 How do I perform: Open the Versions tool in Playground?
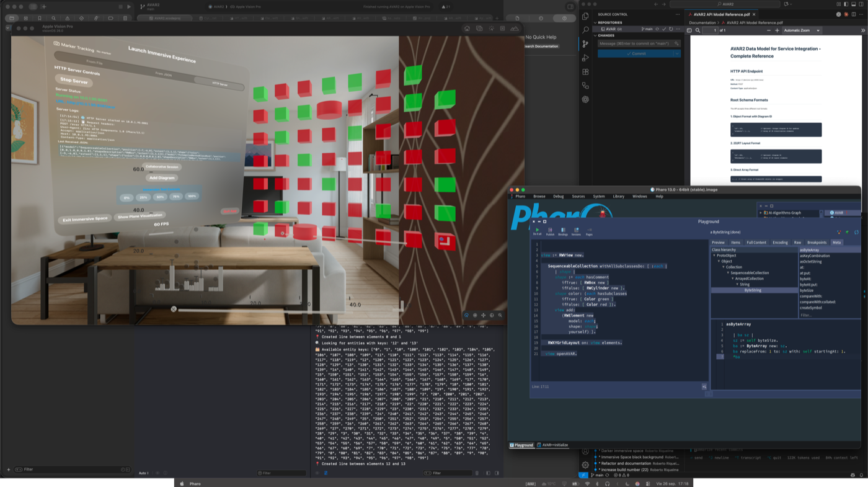coord(576,231)
